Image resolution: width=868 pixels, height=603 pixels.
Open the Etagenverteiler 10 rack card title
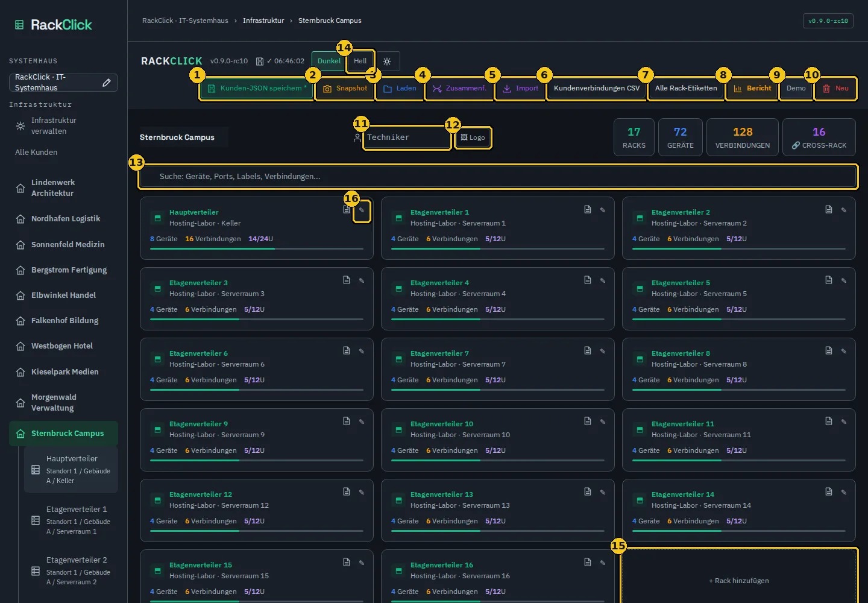(442, 424)
